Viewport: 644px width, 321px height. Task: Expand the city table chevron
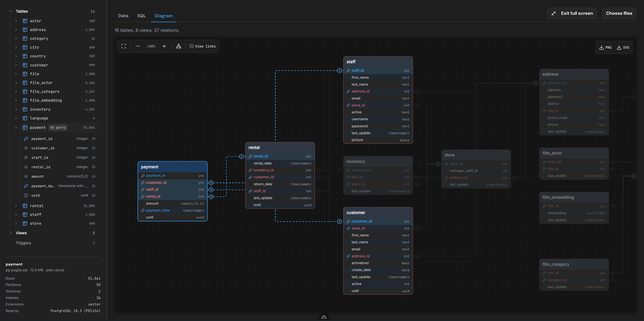point(16,47)
